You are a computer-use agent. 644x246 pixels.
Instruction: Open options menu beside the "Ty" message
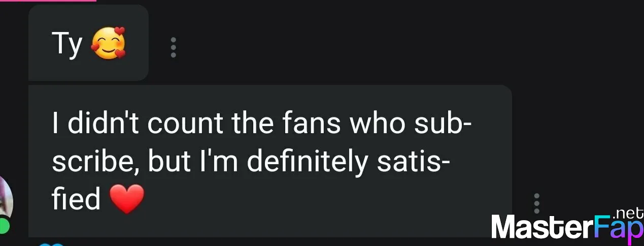(173, 47)
